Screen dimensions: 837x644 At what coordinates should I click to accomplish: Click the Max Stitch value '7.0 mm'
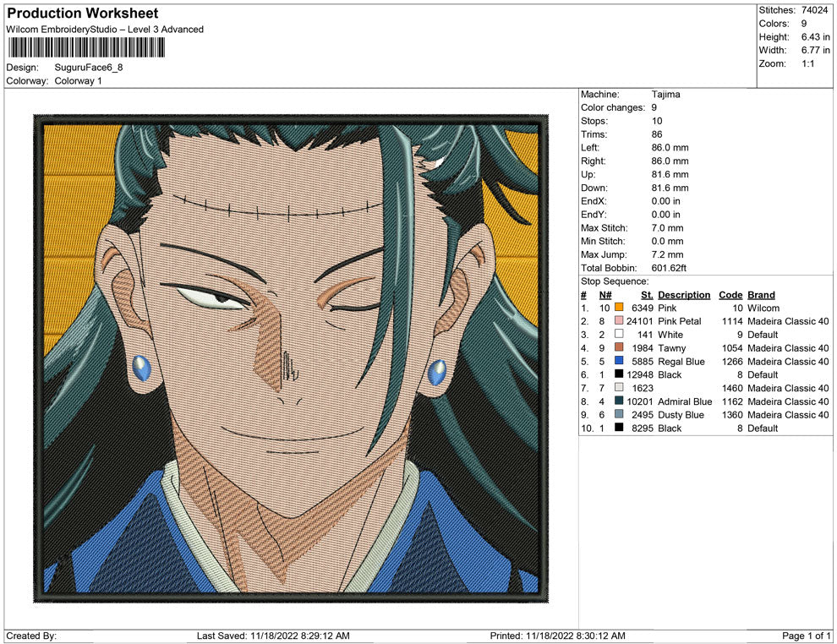[667, 228]
